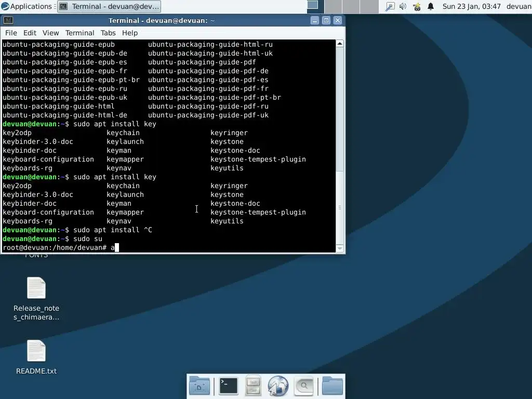Select the Terminal task in the panel taskbar
The image size is (532, 399).
[109, 6]
